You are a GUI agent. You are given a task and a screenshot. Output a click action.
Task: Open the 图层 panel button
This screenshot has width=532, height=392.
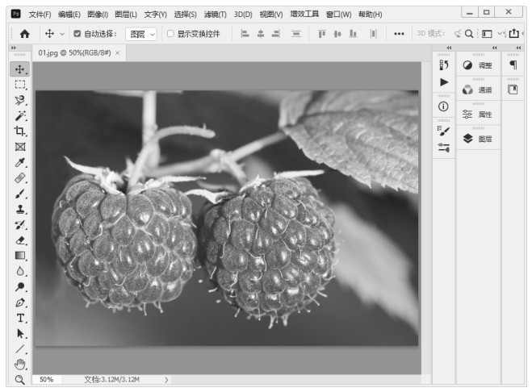(x=478, y=139)
